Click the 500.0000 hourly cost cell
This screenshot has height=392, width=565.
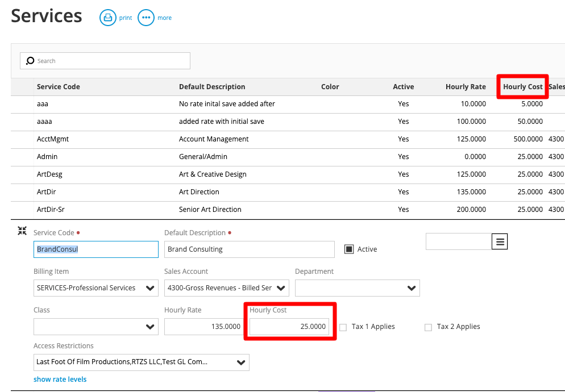click(528, 139)
